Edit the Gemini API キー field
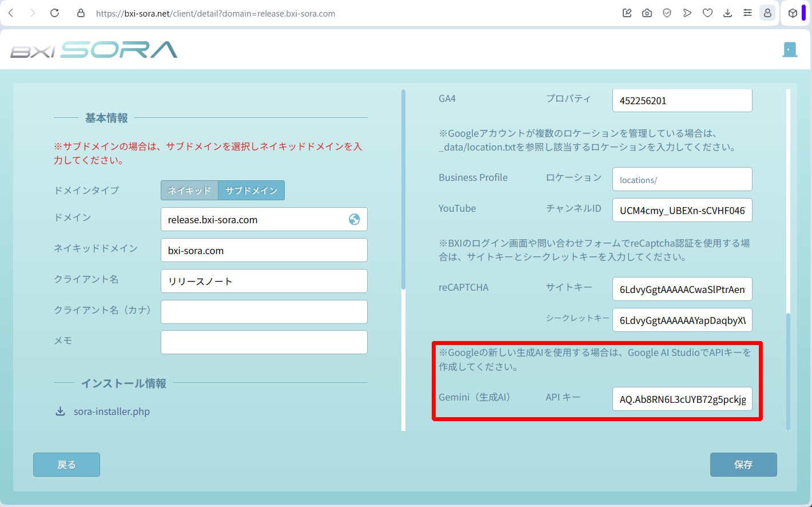 pyautogui.click(x=682, y=399)
